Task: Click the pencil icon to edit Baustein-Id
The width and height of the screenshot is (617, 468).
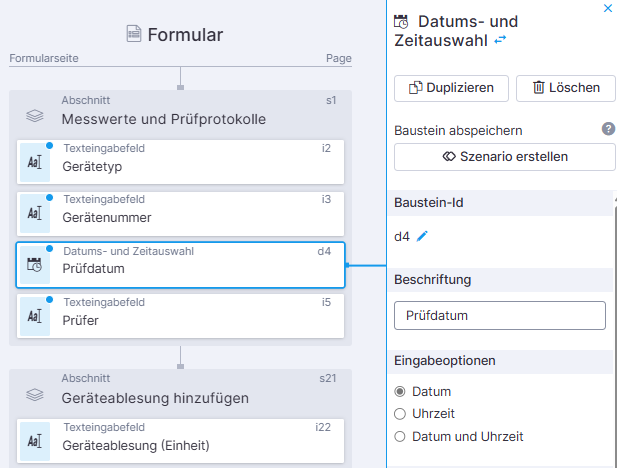Action: (422, 236)
